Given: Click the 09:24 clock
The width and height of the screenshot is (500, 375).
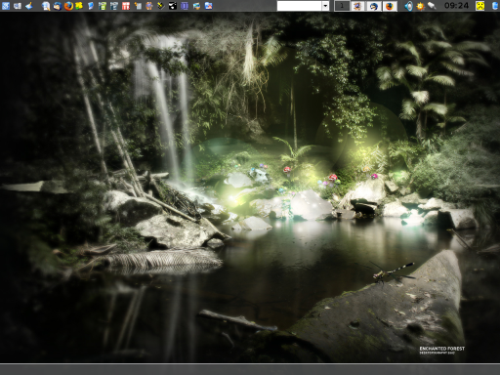Looking at the screenshot, I should (456, 6).
